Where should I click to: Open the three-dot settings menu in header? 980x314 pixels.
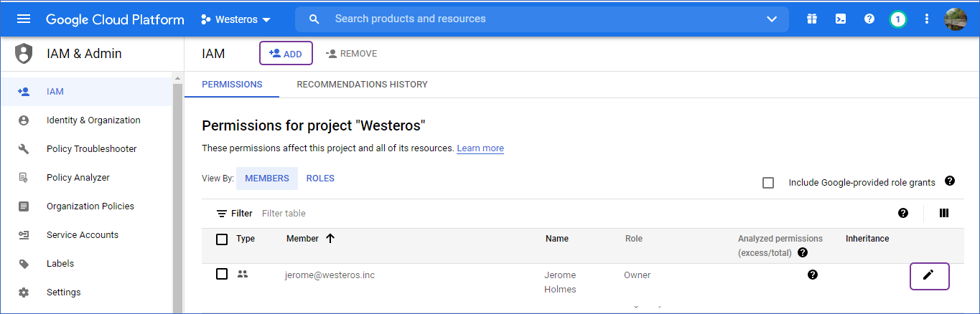(927, 19)
